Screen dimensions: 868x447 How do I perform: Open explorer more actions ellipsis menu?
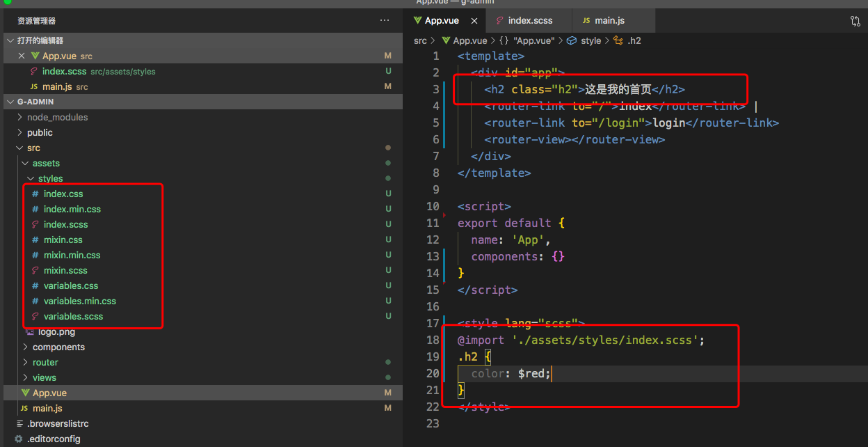click(x=385, y=21)
